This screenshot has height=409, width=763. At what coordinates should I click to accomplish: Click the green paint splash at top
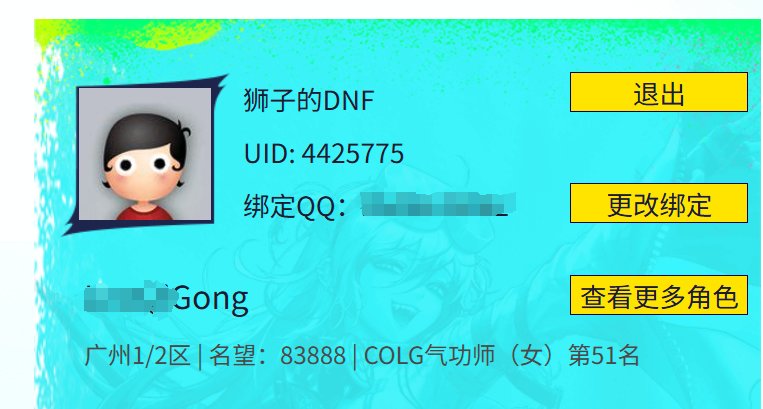[182, 35]
